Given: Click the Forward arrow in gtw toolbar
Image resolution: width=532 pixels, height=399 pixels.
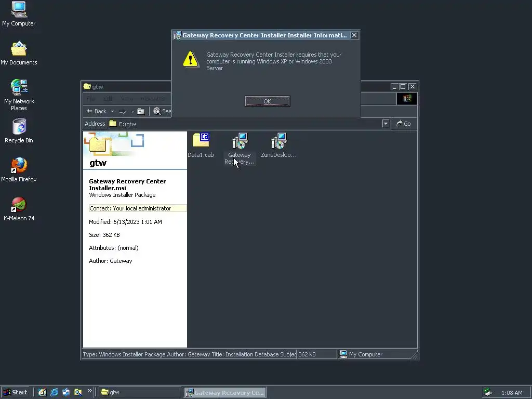Looking at the screenshot, I should (123, 111).
